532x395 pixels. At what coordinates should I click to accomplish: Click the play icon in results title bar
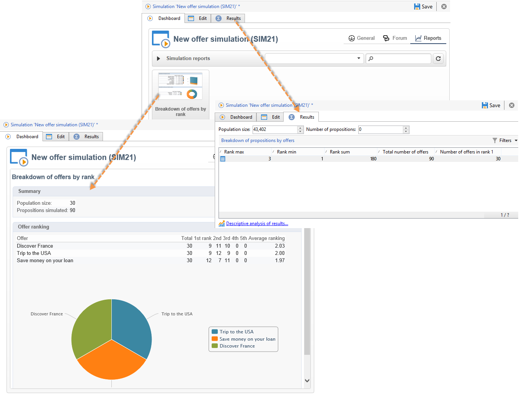(221, 105)
